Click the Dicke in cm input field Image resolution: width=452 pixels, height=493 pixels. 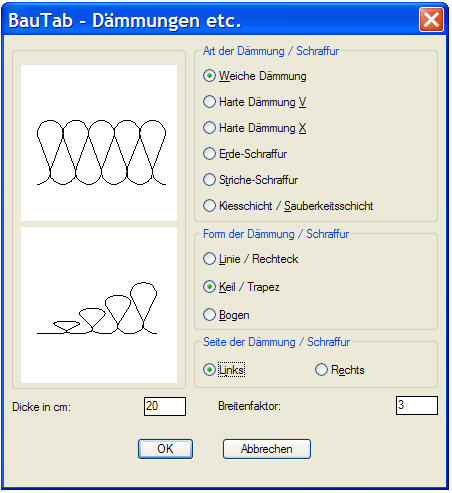click(165, 406)
